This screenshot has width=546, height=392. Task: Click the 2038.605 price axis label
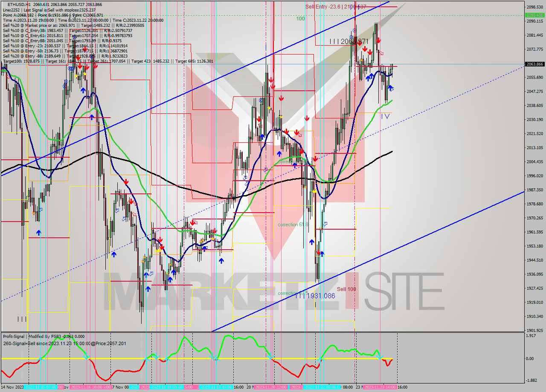click(535, 105)
